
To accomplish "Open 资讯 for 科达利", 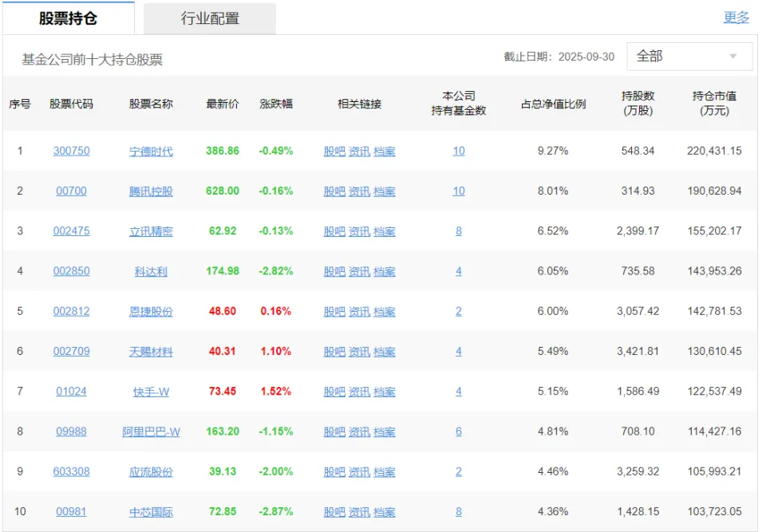I will 359,271.
